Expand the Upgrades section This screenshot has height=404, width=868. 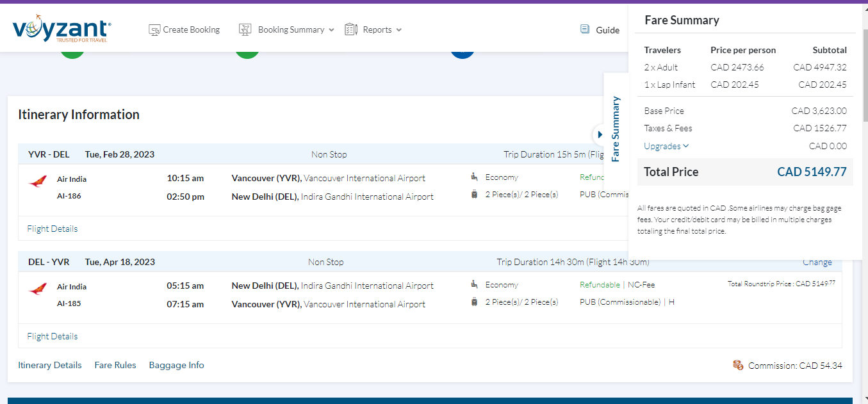[x=666, y=146]
